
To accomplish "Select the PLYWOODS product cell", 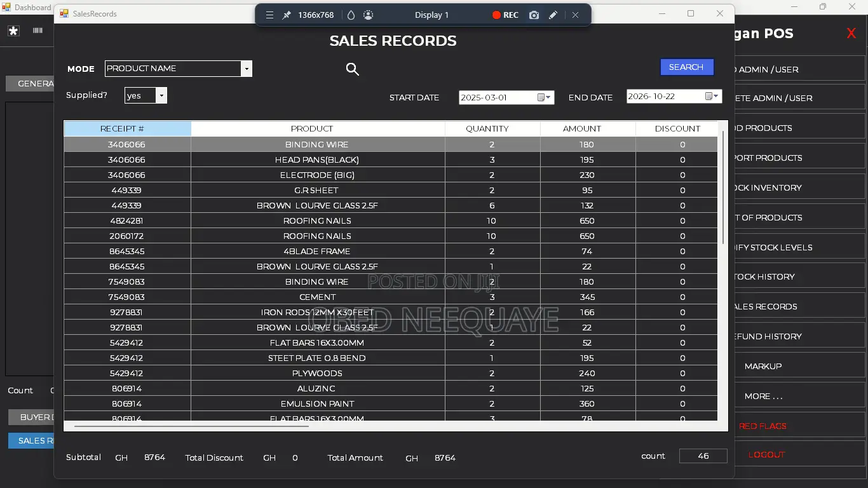I will 318,373.
